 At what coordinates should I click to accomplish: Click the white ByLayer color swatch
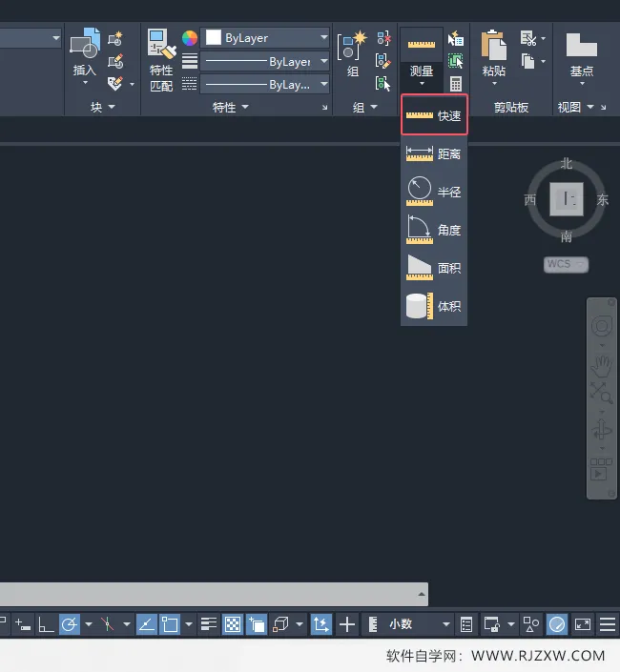click(x=214, y=38)
